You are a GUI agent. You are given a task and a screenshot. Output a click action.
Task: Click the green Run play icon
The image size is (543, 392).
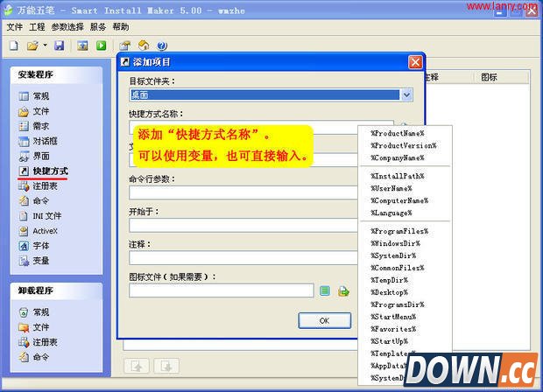coord(101,45)
